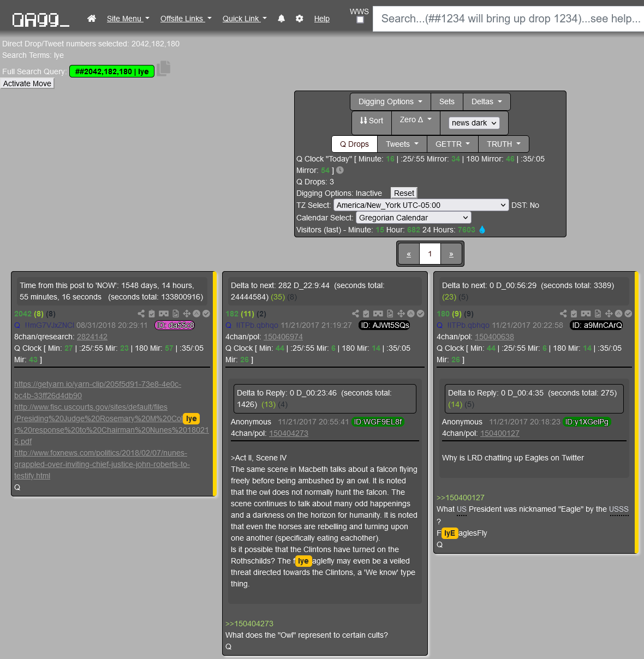The height and width of the screenshot is (659, 644).
Task: Click the clock icon beside Mirror 54
Action: [340, 170]
